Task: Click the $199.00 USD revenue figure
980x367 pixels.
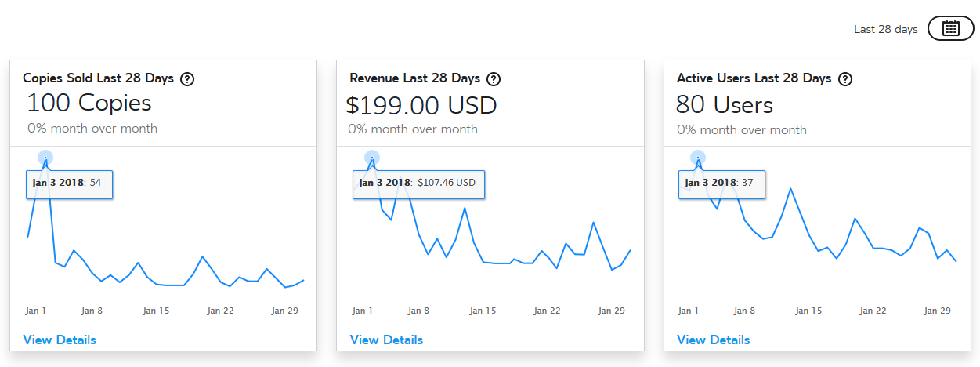Action: pyautogui.click(x=421, y=104)
